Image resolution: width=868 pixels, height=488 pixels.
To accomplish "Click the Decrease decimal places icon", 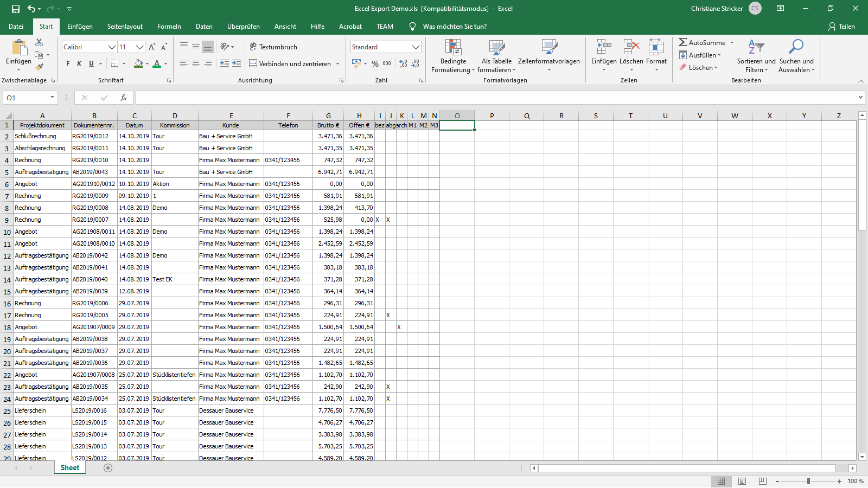I will (x=415, y=63).
